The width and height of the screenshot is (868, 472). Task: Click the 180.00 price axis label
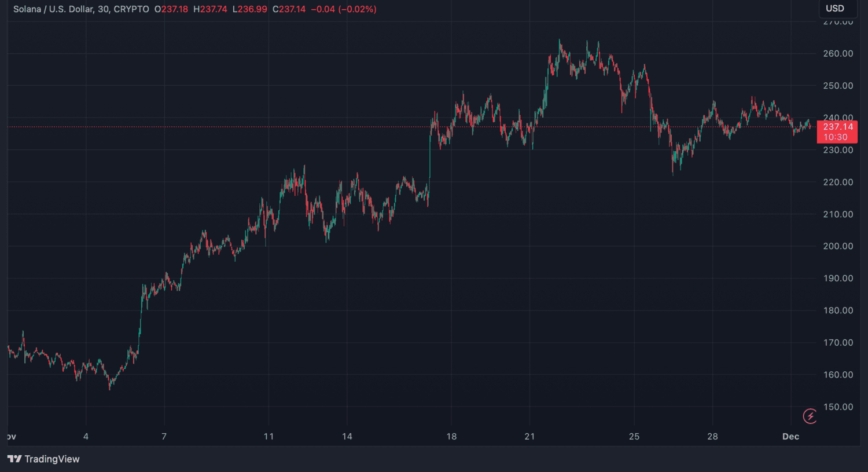(838, 310)
